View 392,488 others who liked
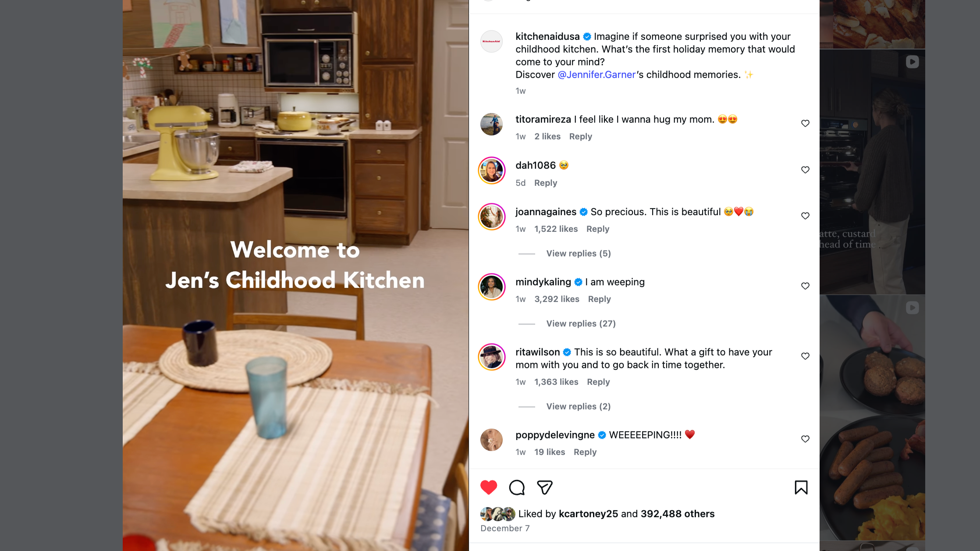This screenshot has height=551, width=980. [677, 514]
